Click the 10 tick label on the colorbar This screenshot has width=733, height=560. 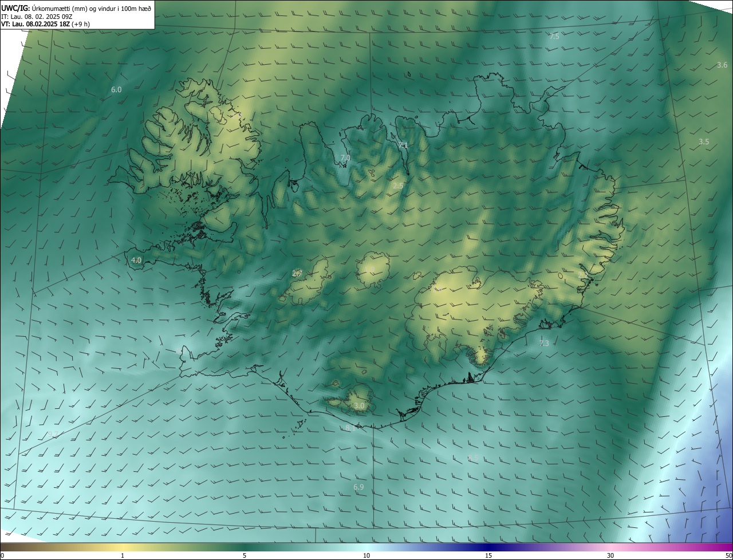click(x=366, y=555)
